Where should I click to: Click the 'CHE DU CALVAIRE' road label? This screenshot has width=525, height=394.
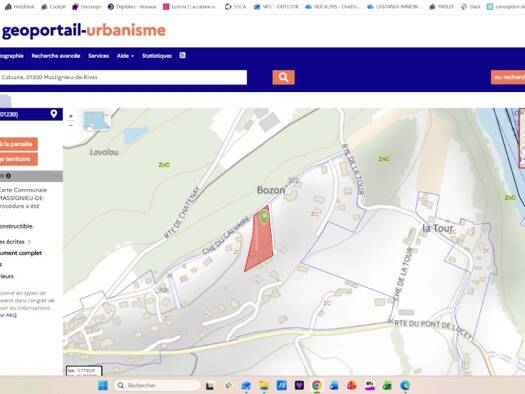[x=226, y=235]
